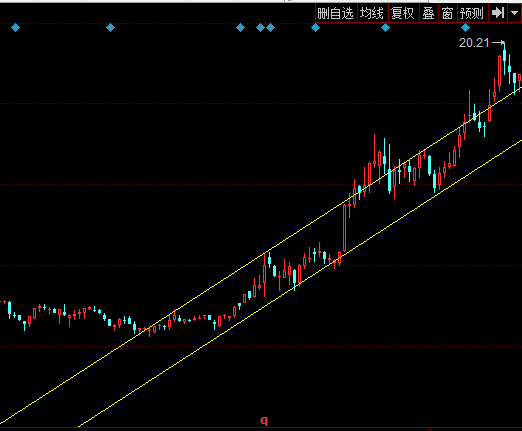Expand the toolbar dropdown triangle
The height and width of the screenshot is (431, 522).
click(515, 13)
